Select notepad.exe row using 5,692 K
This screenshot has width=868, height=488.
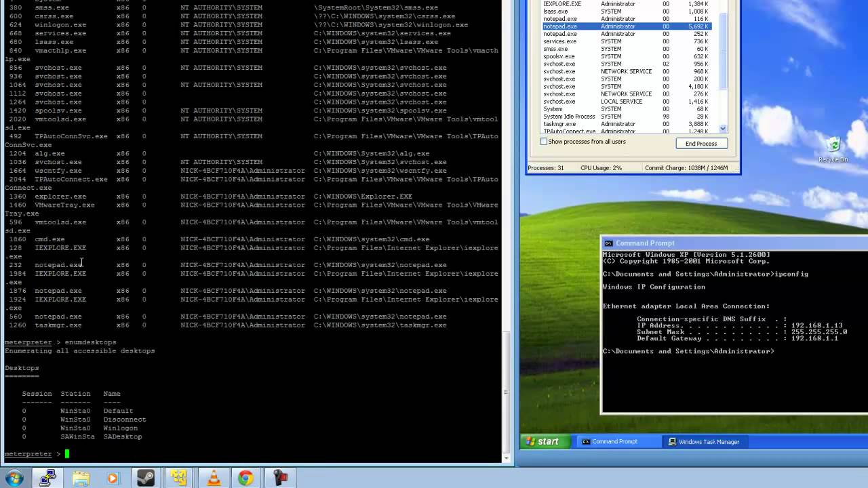(626, 26)
